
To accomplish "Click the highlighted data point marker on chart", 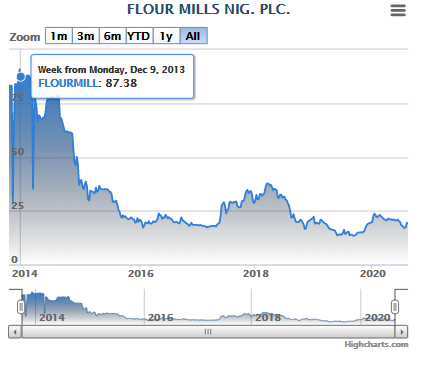I will pos(21,77).
